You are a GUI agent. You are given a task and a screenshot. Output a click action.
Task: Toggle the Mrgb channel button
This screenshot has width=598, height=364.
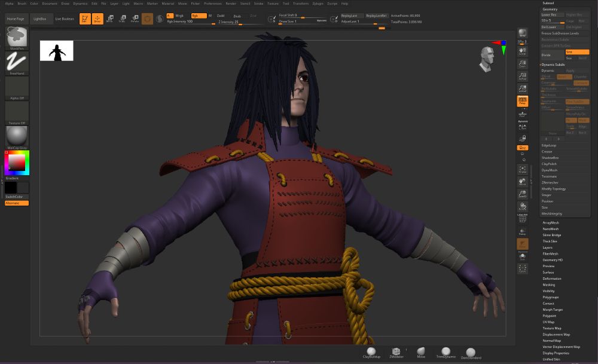coord(179,16)
